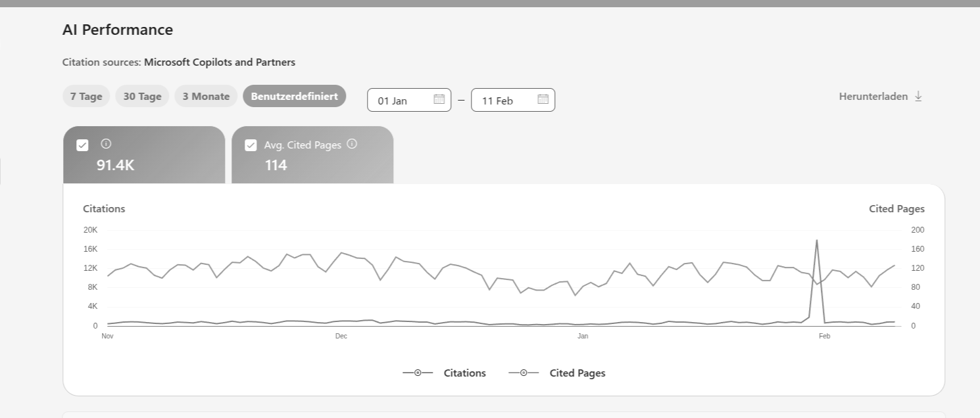Click the Feb label on x-axis
Image resolution: width=980 pixels, height=418 pixels.
(x=824, y=337)
